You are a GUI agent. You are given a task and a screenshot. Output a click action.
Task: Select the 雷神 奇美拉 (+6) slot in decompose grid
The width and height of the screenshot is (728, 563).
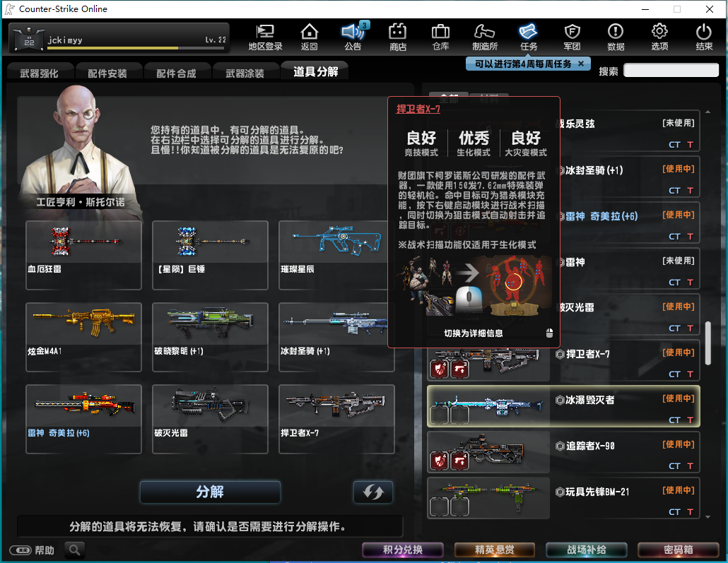click(x=83, y=419)
